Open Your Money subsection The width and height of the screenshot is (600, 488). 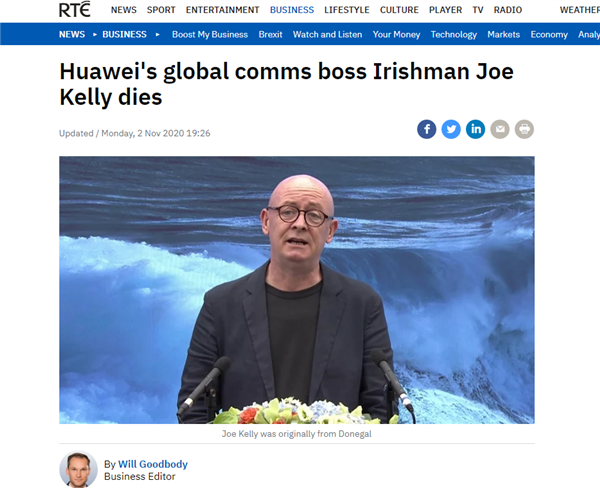tap(396, 34)
